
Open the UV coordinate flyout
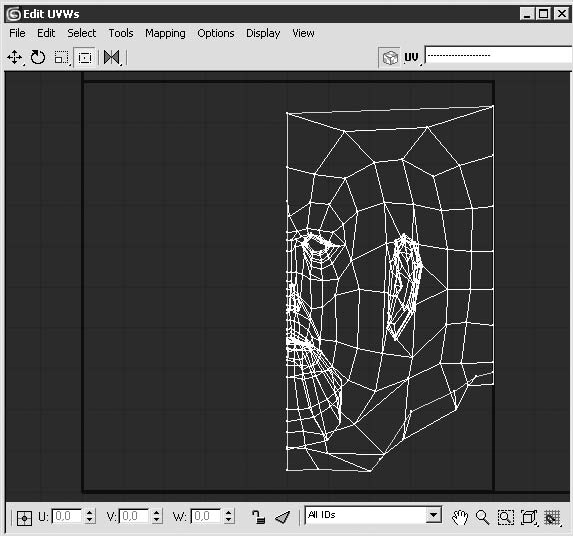pyautogui.click(x=411, y=57)
